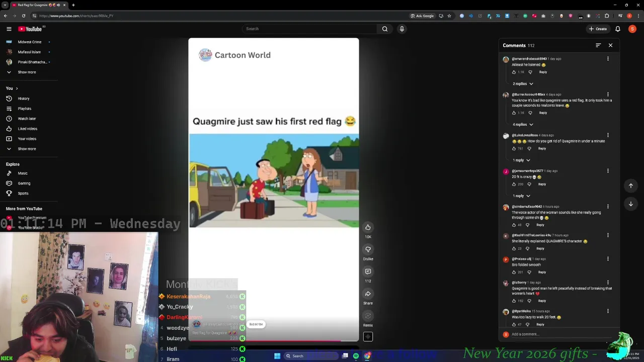Start voice search with microphone
Viewport: 644px width, 362px height.
pyautogui.click(x=401, y=29)
